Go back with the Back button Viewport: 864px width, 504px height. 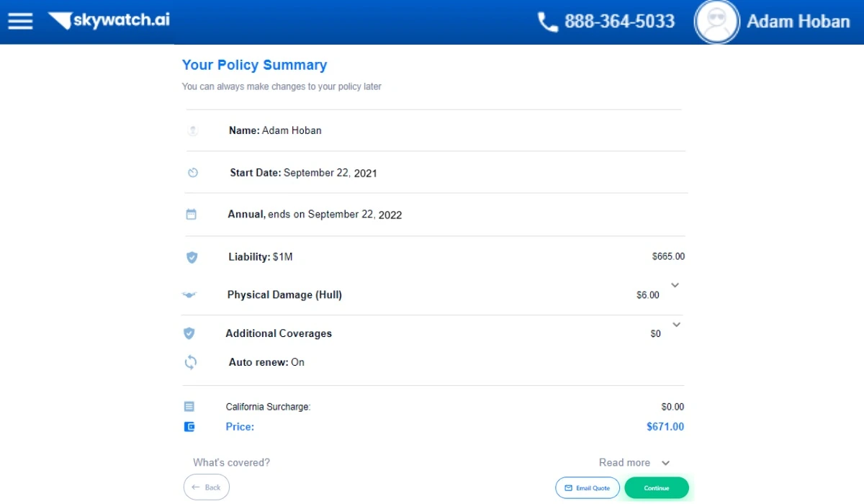tap(207, 487)
